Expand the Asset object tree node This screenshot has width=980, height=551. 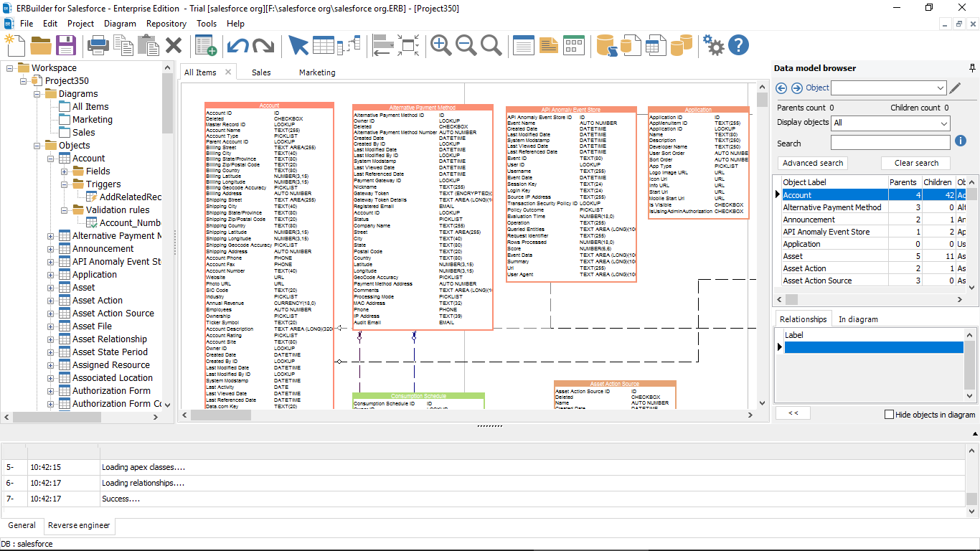point(51,288)
